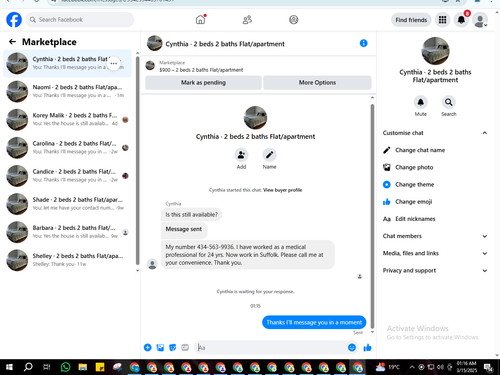
Task: Open the Menu grid icon
Action: (x=442, y=20)
